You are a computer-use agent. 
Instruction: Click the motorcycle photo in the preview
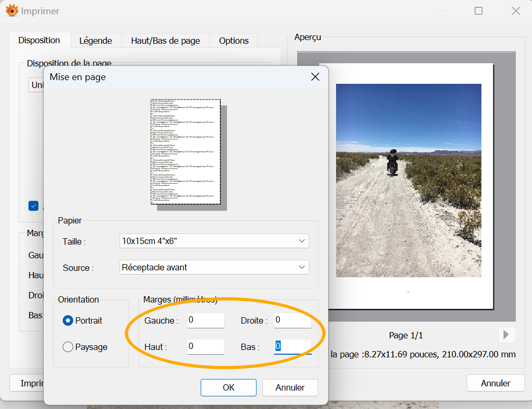pos(408,180)
